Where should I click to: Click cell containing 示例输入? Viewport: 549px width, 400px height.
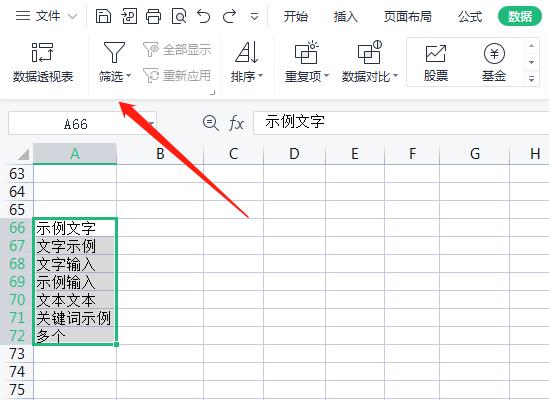(x=75, y=282)
